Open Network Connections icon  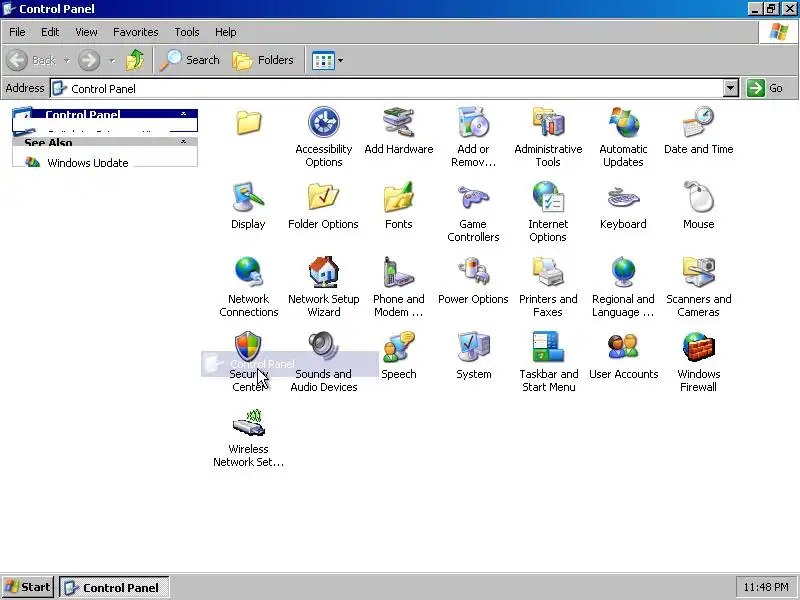(x=248, y=272)
